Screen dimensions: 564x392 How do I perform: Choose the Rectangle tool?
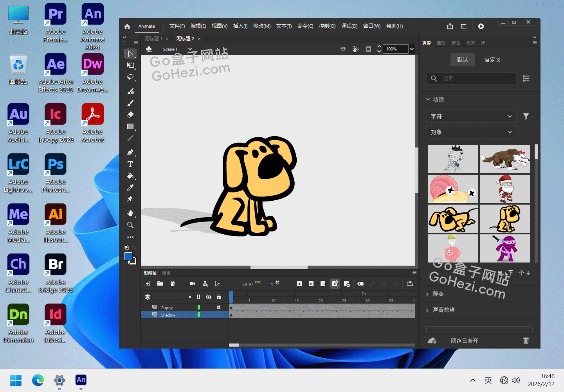tap(130, 126)
